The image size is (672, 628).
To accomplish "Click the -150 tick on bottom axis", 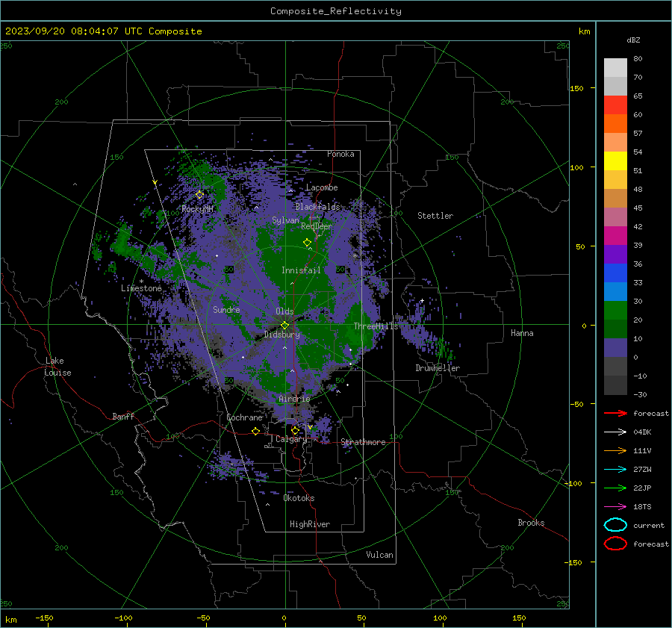I will tap(44, 618).
